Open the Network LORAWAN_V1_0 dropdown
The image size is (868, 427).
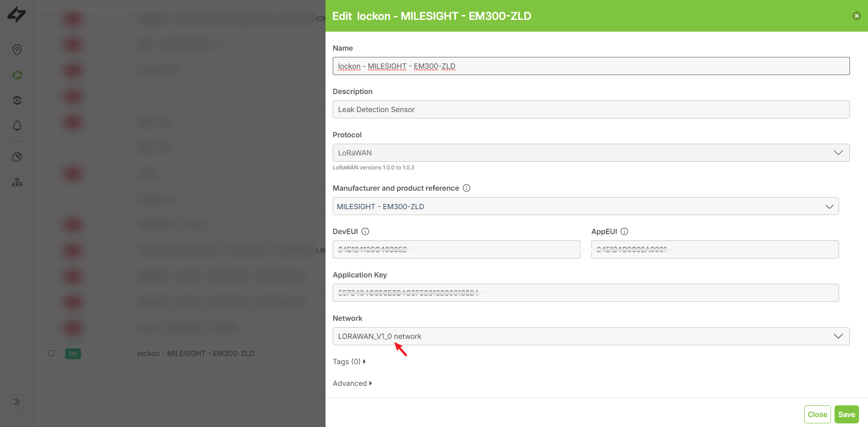pos(591,336)
